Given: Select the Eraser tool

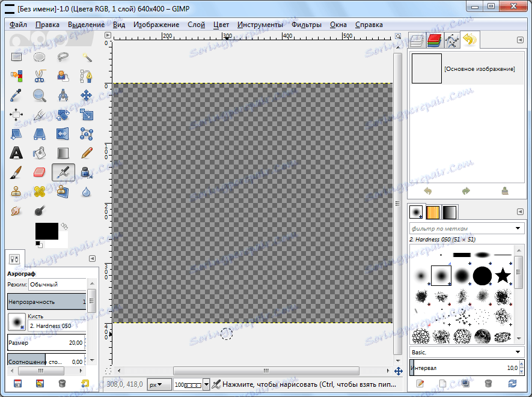Looking at the screenshot, I should [x=39, y=172].
